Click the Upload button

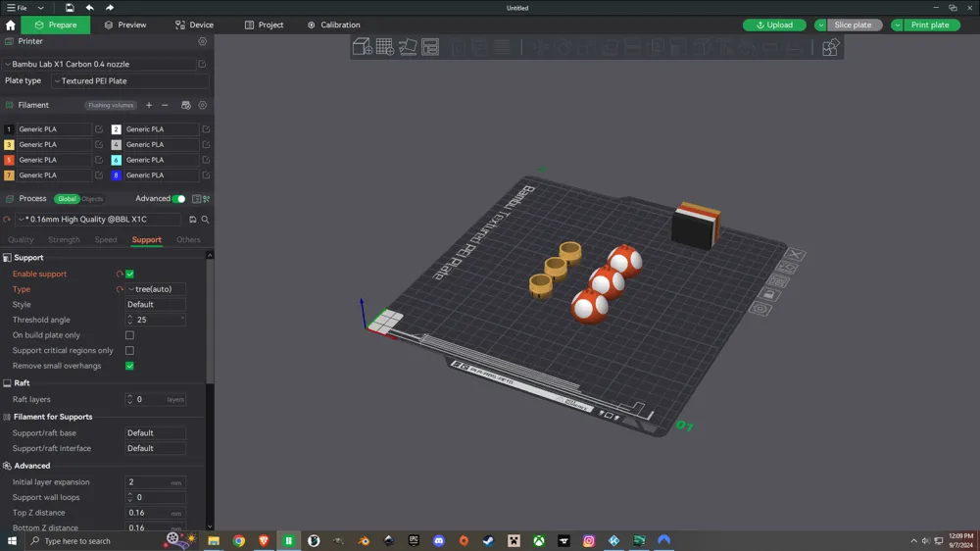pyautogui.click(x=774, y=25)
